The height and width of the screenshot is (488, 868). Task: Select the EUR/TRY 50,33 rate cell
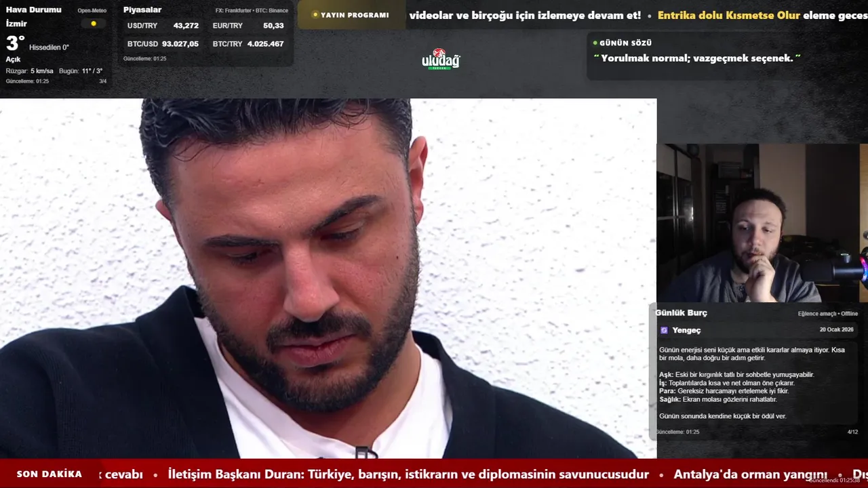[248, 26]
